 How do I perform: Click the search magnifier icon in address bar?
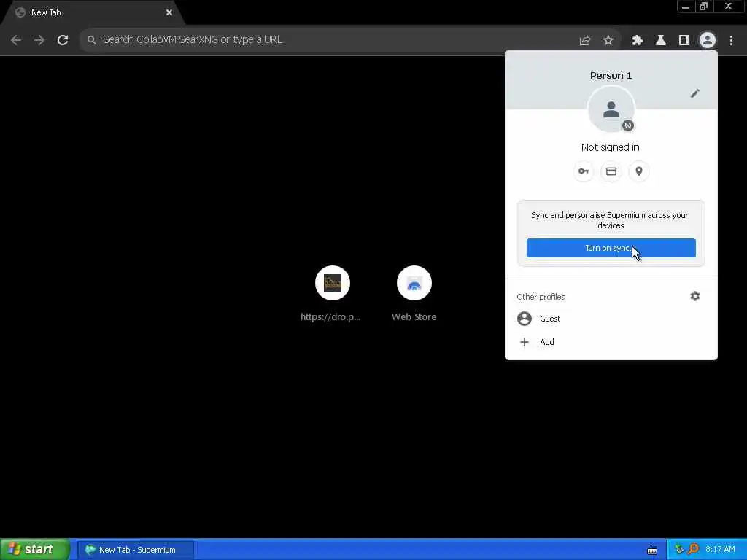[91, 40]
